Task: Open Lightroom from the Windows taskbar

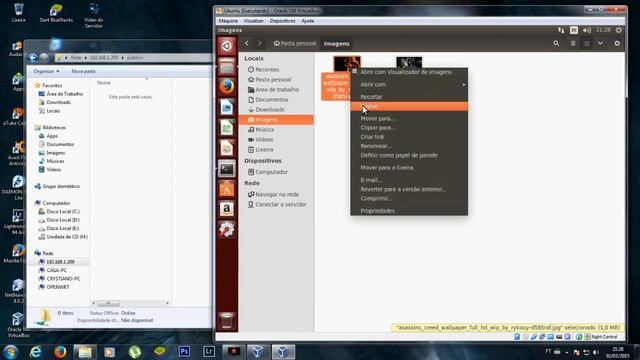Action: [x=209, y=351]
